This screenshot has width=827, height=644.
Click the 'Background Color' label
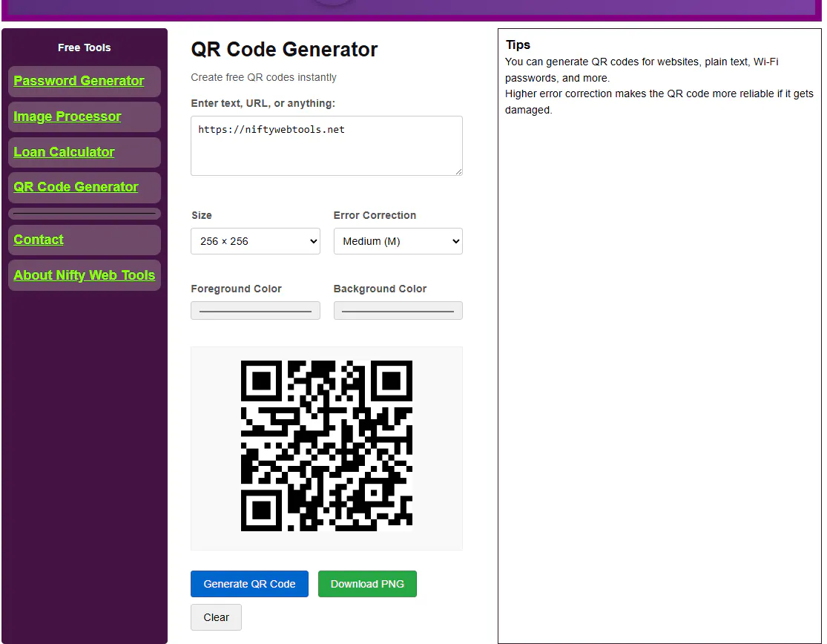[x=380, y=289]
